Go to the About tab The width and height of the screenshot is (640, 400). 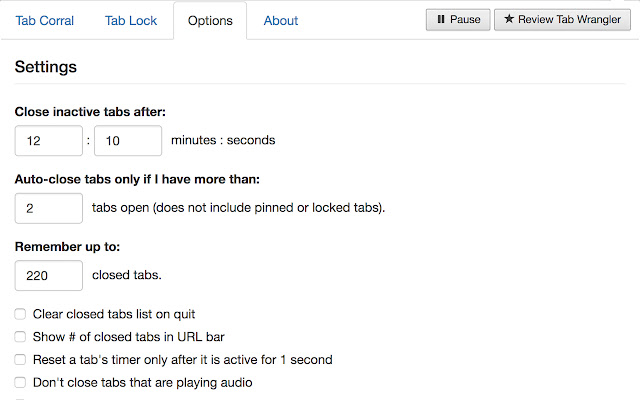[x=281, y=20]
